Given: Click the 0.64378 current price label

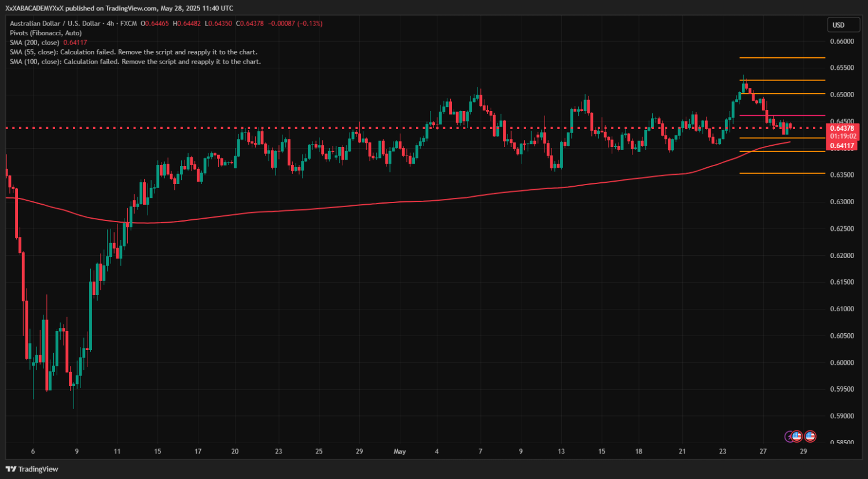Looking at the screenshot, I should 842,128.
